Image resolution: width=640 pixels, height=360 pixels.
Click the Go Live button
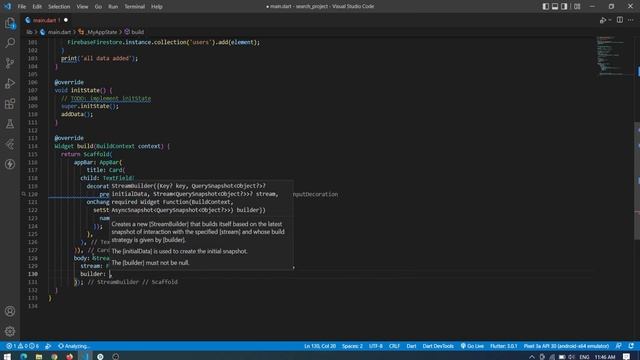(x=472, y=346)
